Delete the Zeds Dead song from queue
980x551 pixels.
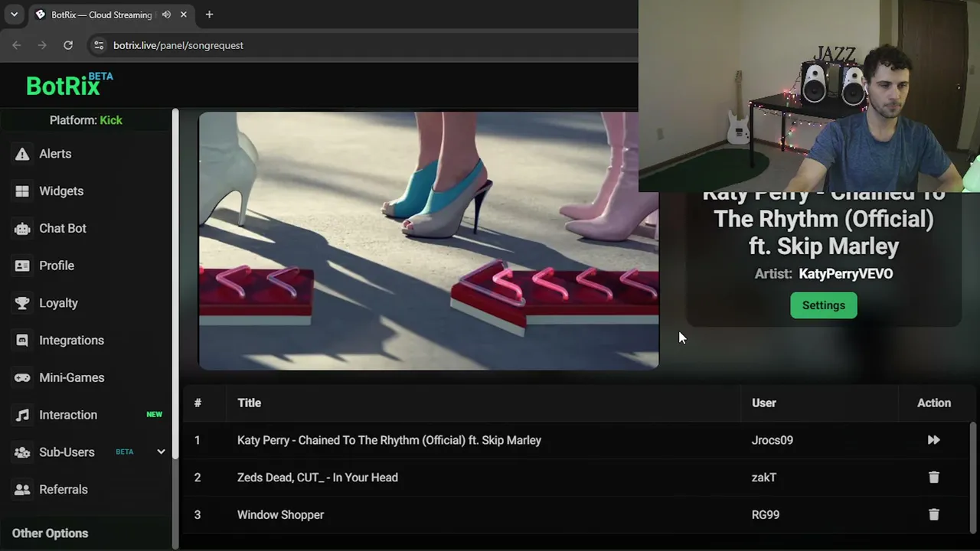[x=933, y=478]
